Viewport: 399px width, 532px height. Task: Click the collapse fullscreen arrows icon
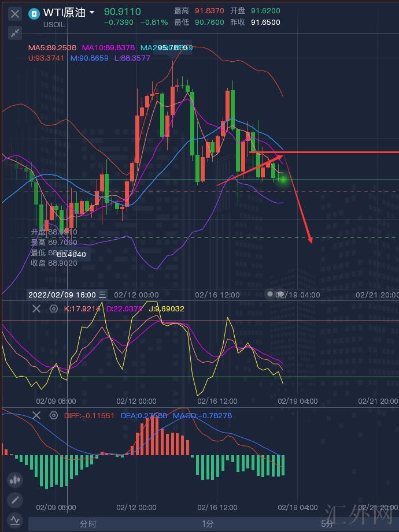pyautogui.click(x=15, y=33)
